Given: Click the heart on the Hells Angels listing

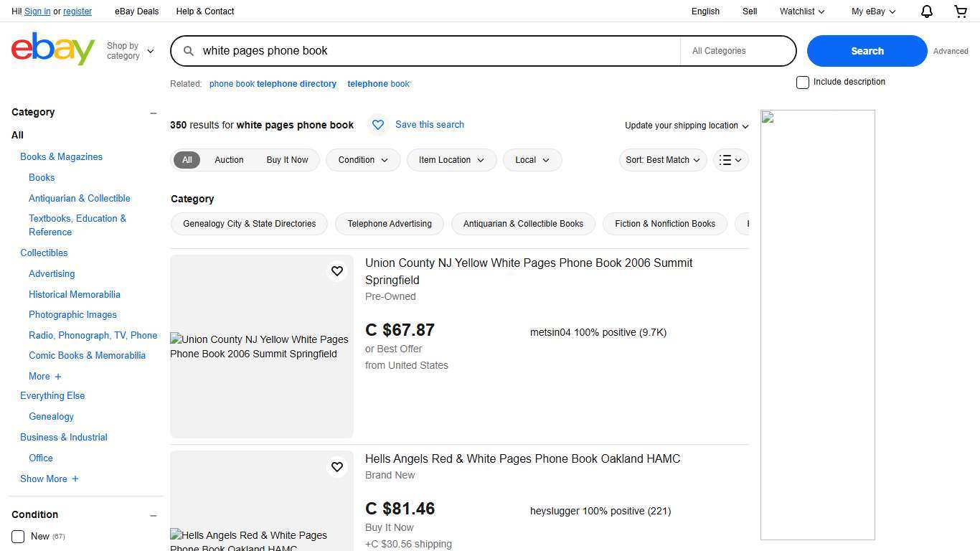Looking at the screenshot, I should click(337, 467).
